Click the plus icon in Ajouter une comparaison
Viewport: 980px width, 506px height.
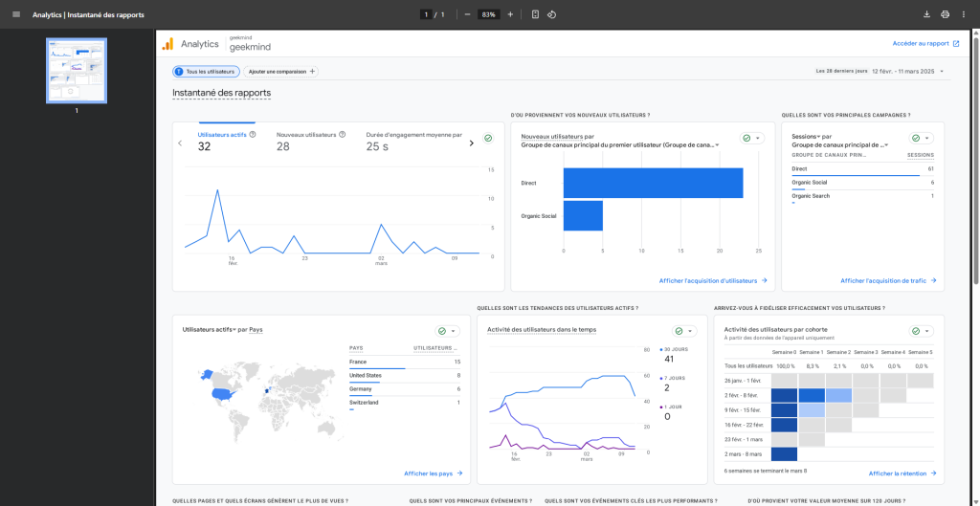click(313, 72)
